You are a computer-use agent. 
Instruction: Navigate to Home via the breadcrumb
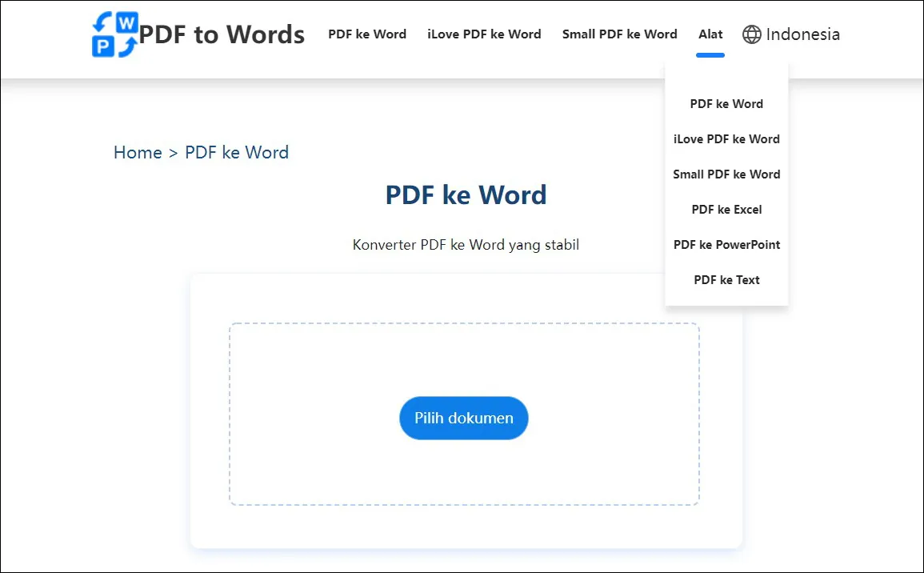click(138, 152)
